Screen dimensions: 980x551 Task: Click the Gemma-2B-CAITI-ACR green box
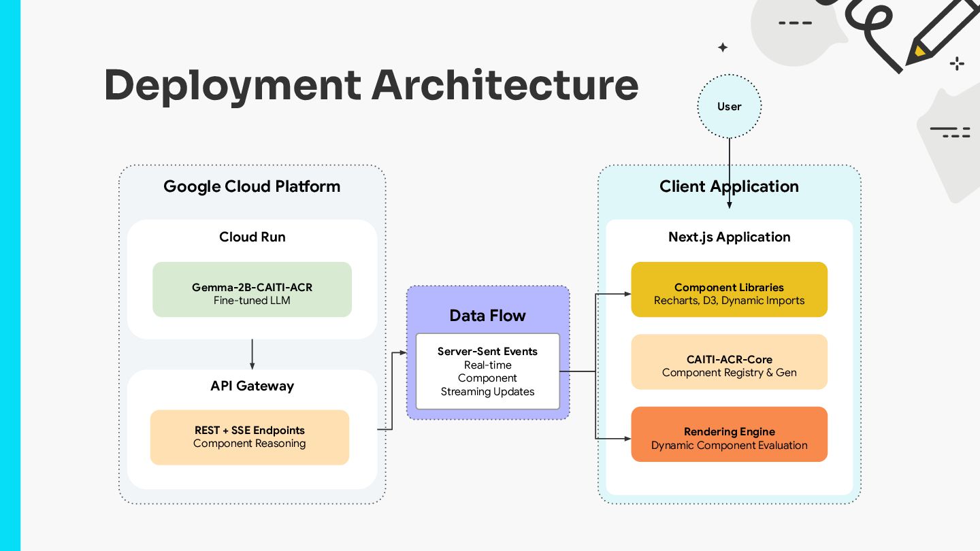tap(252, 290)
